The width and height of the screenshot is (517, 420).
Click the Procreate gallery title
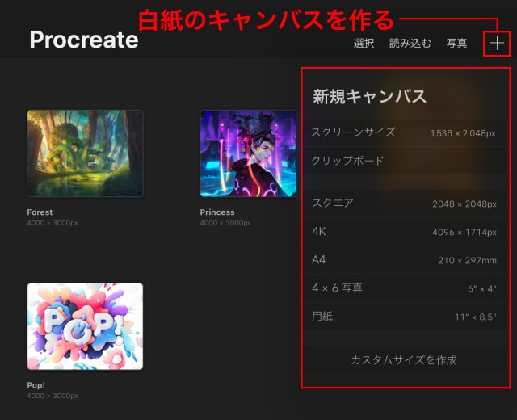pyautogui.click(x=84, y=40)
